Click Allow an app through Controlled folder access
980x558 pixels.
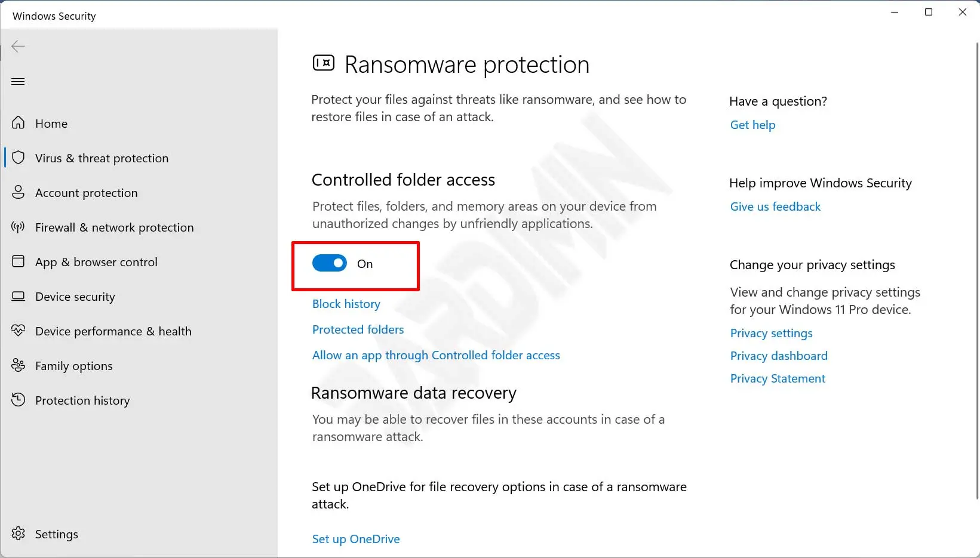coord(436,355)
